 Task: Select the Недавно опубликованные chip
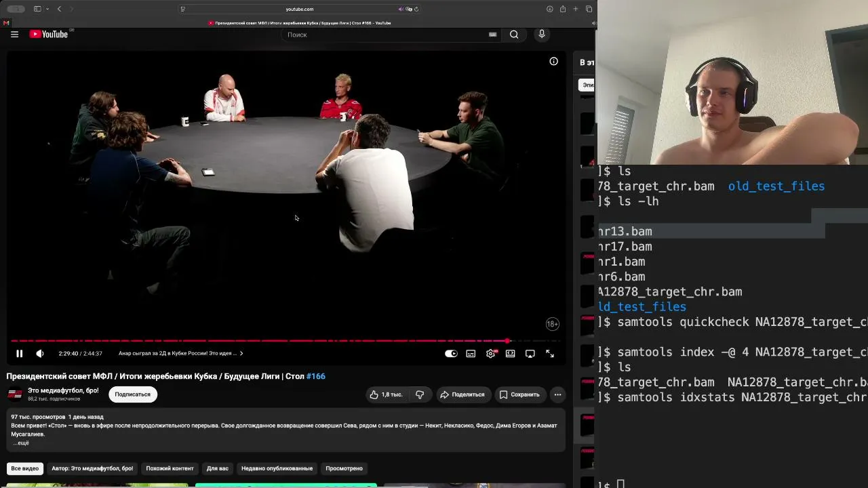[277, 468]
